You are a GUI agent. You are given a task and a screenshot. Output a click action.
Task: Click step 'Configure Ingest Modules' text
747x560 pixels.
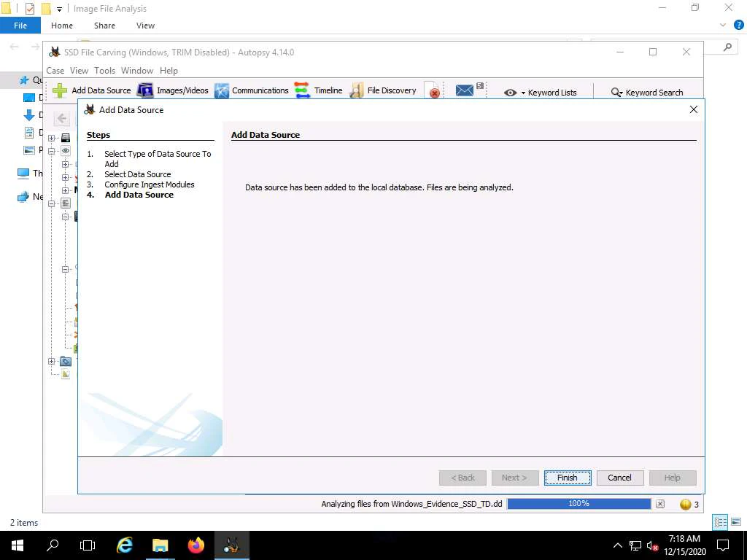click(x=149, y=184)
